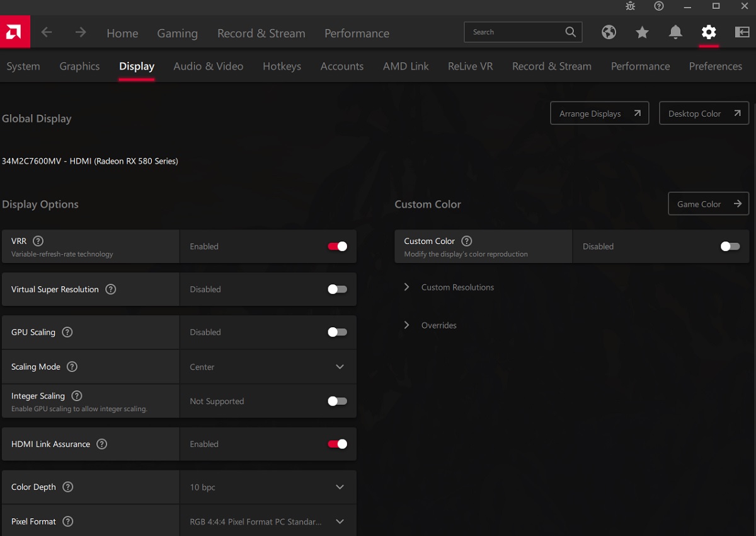Open the Scaling Mode dropdown
This screenshot has width=756, height=536.
click(x=268, y=367)
